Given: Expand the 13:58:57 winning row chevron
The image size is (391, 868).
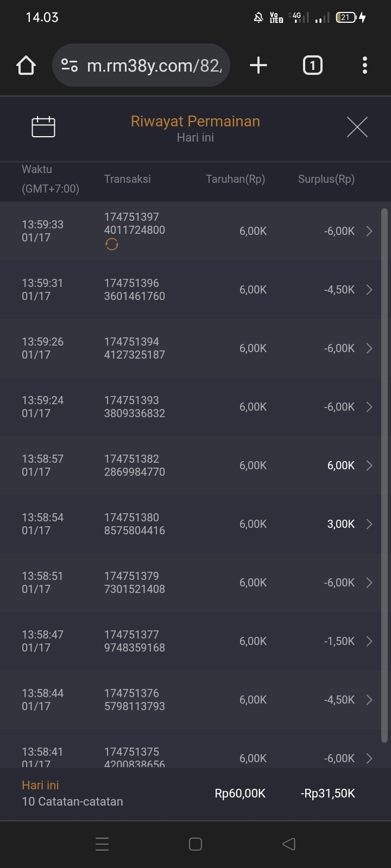Looking at the screenshot, I should (369, 465).
